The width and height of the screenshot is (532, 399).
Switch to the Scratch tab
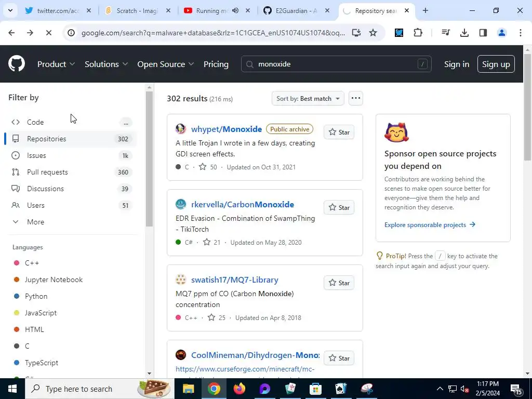tap(137, 10)
